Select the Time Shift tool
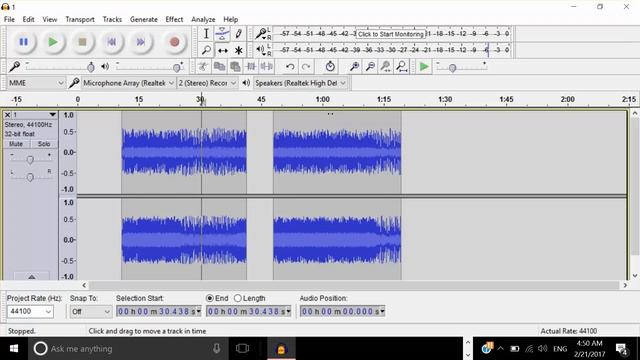Viewport: 640px width, 360px height. 222,50
